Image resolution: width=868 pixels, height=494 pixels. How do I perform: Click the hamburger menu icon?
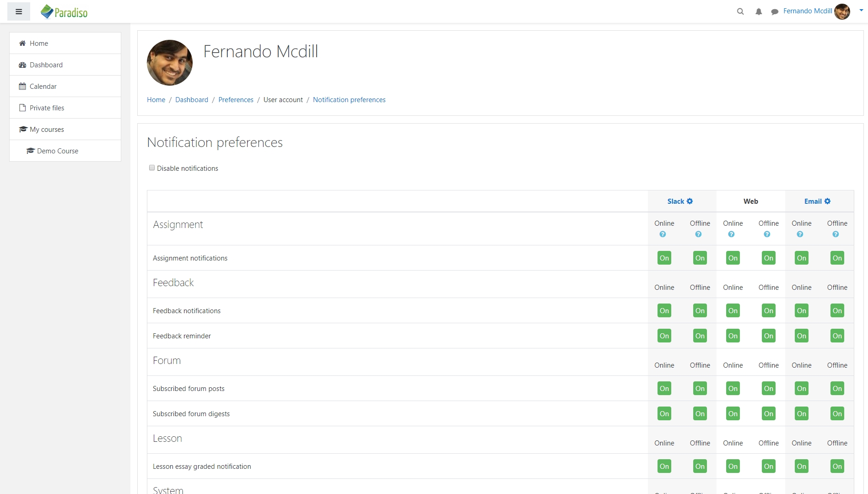tap(19, 12)
